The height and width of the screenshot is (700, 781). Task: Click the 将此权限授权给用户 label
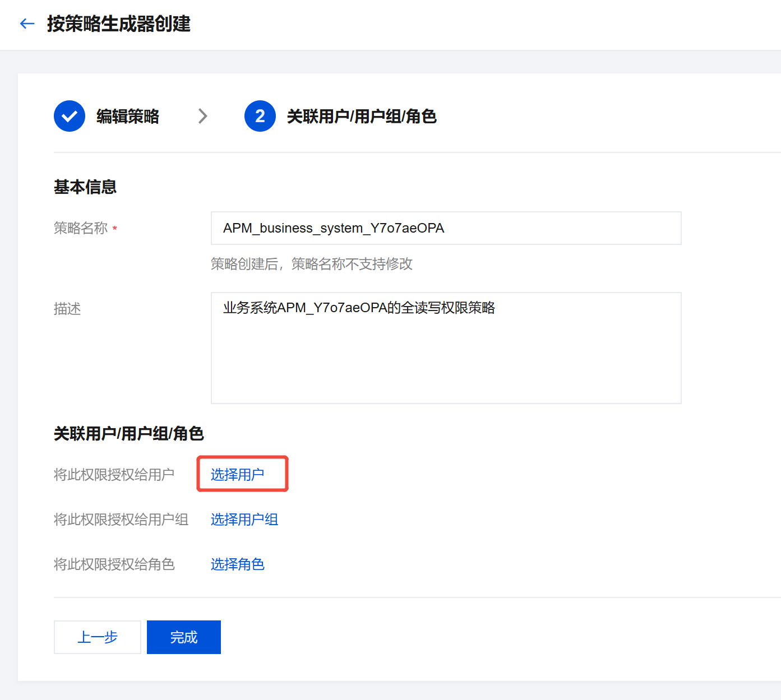click(x=114, y=475)
